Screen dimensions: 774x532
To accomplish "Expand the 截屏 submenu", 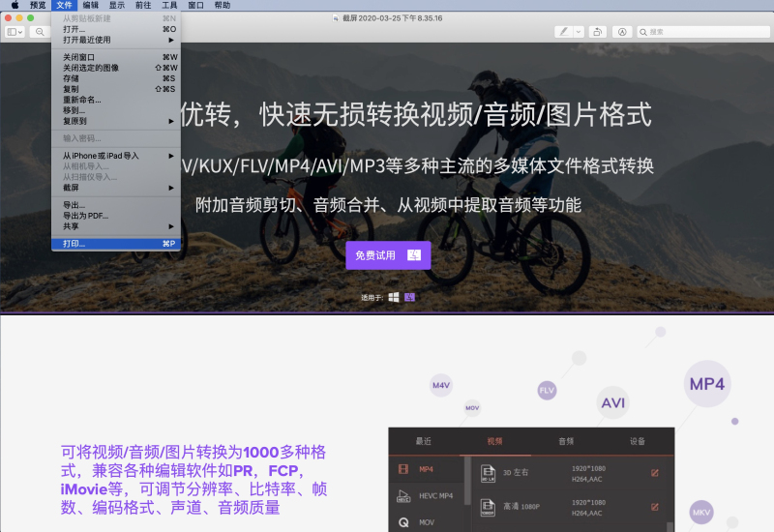I will tap(116, 188).
